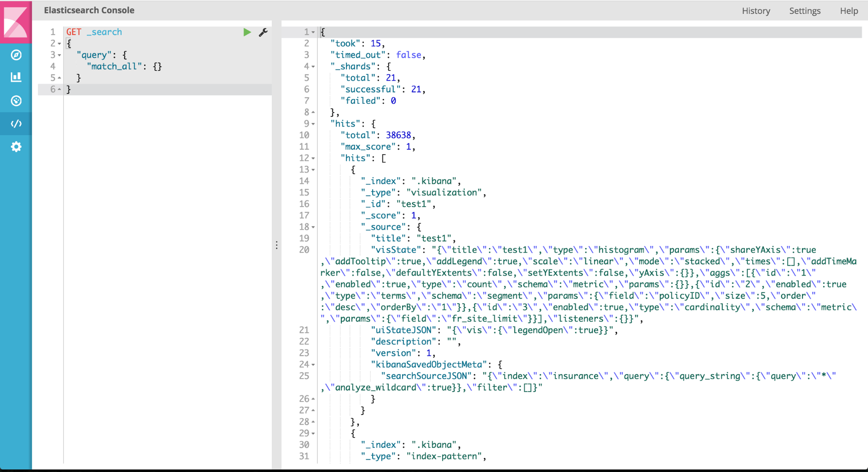Screen dimensions: 868x472
Task: Click the pane resize divider handle
Action: coord(277,246)
